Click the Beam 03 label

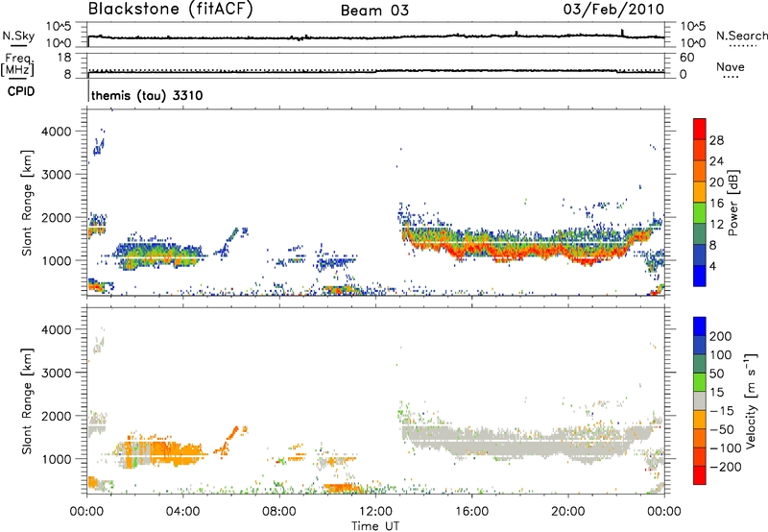pos(374,11)
